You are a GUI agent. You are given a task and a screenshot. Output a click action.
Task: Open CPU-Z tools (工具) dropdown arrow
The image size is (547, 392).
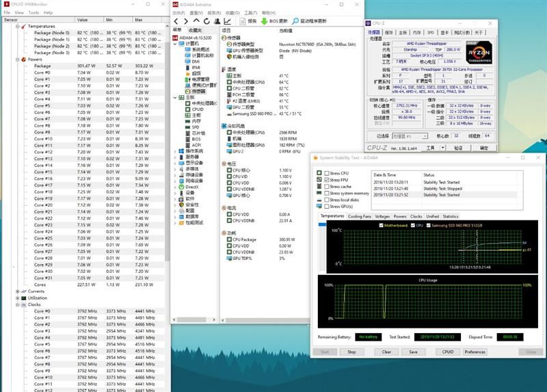tap(442, 148)
